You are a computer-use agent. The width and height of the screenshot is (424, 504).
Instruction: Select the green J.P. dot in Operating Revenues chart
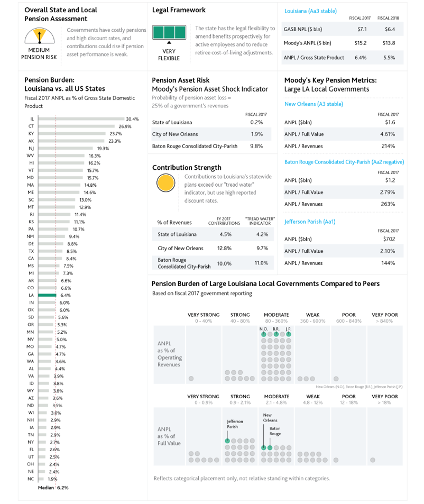tap(289, 334)
